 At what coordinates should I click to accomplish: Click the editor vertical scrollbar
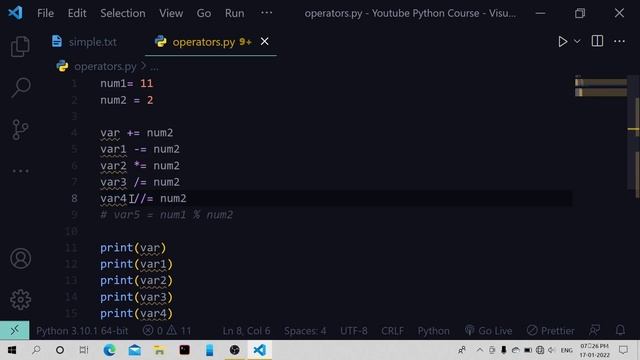coord(633,132)
